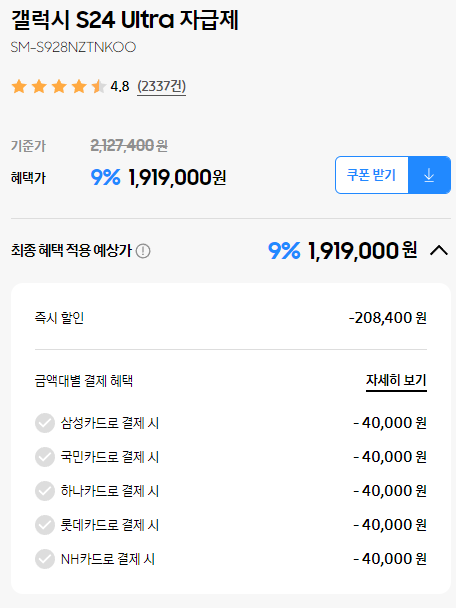Viewport: 456px width, 608px height.
Task: Open the (2337건) reviews link
Action: [x=161, y=86]
